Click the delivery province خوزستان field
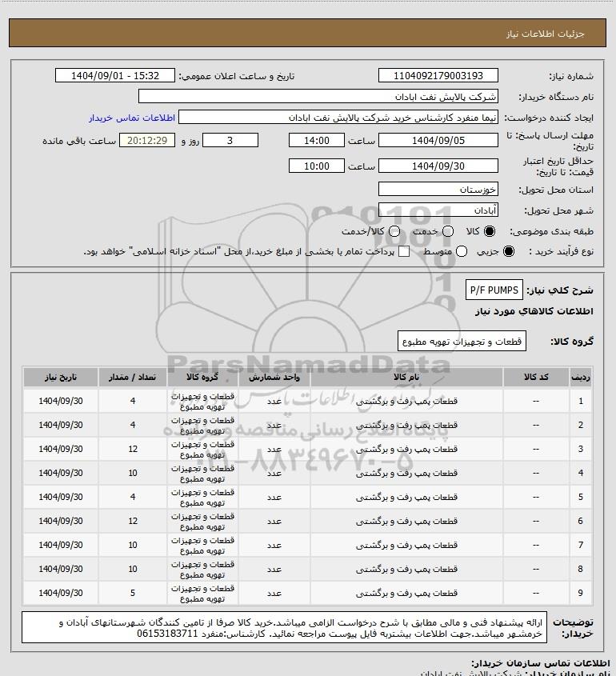 pos(438,190)
